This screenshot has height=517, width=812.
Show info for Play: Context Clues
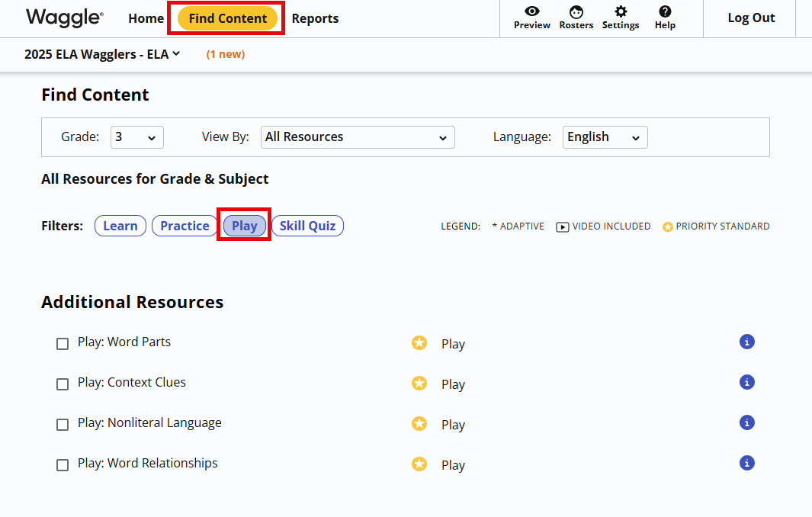click(746, 382)
